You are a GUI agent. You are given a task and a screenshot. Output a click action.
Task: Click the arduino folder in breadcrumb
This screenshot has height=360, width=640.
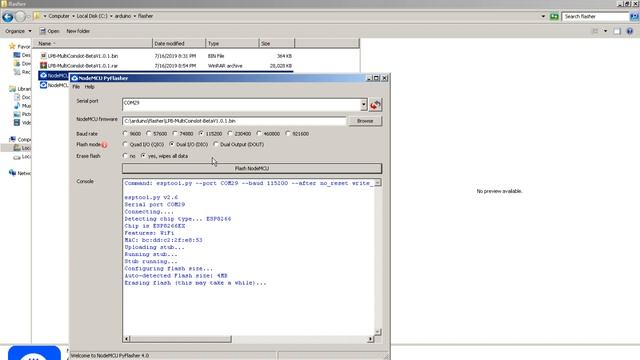[x=122, y=16]
